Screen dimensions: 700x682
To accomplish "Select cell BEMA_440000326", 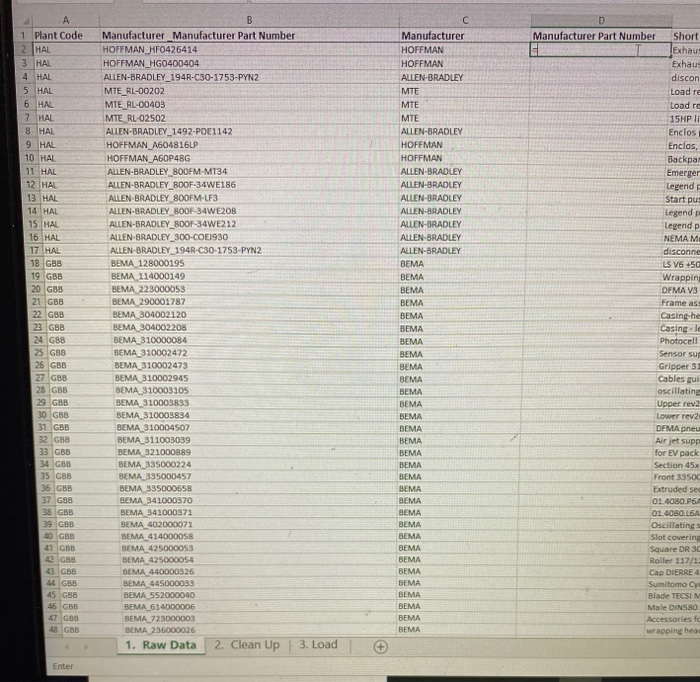I will pos(260,571).
